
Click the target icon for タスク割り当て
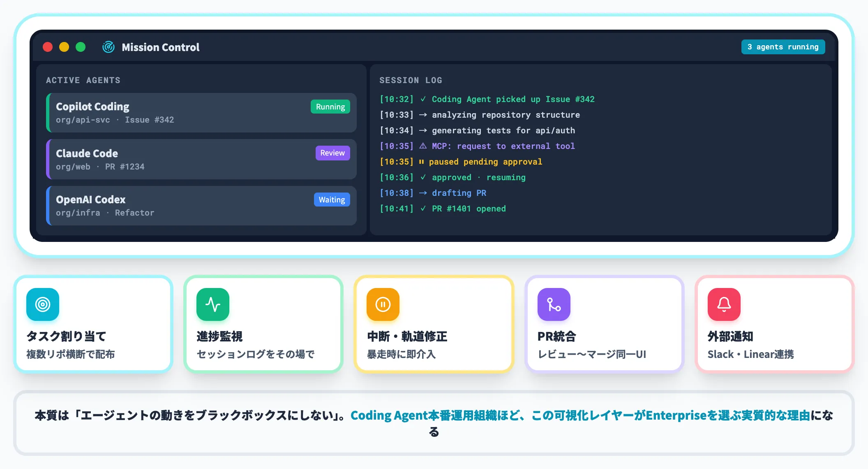point(43,304)
